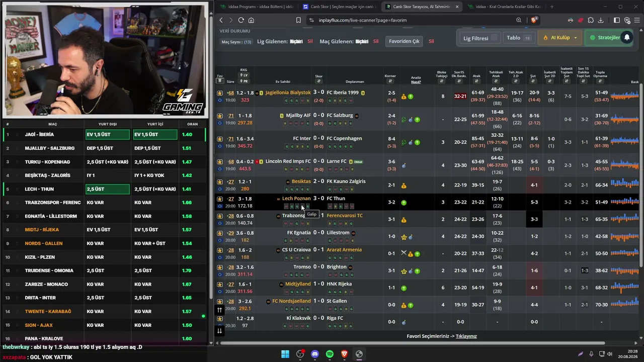This screenshot has width=644, height=362.
Task: Open the Brave Shields icon
Action: click(534, 20)
